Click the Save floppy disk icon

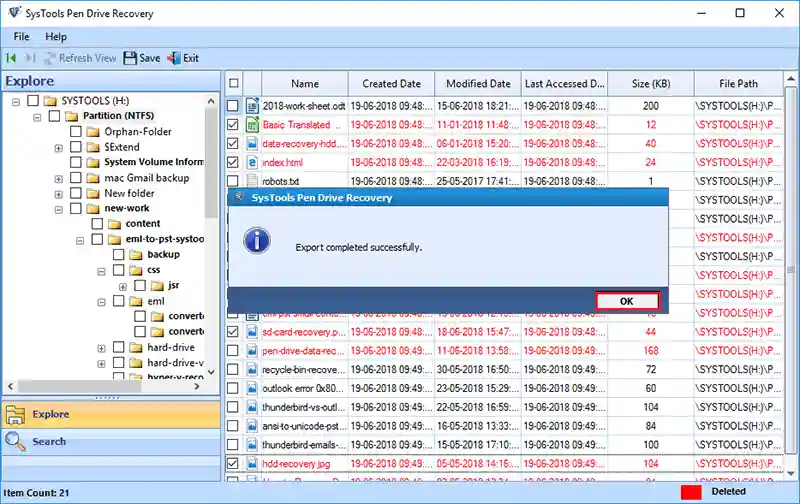pos(130,58)
